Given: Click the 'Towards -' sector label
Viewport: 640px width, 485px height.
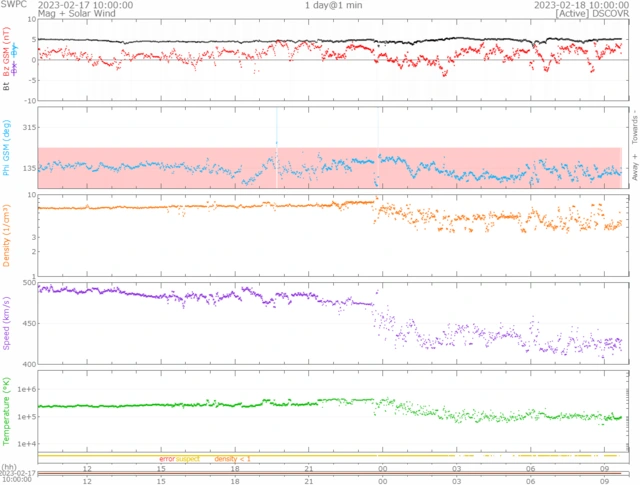Looking at the screenshot, I should click(x=632, y=124).
